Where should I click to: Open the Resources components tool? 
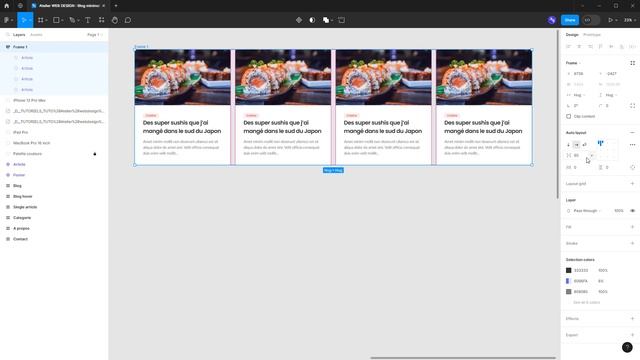pyautogui.click(x=101, y=20)
